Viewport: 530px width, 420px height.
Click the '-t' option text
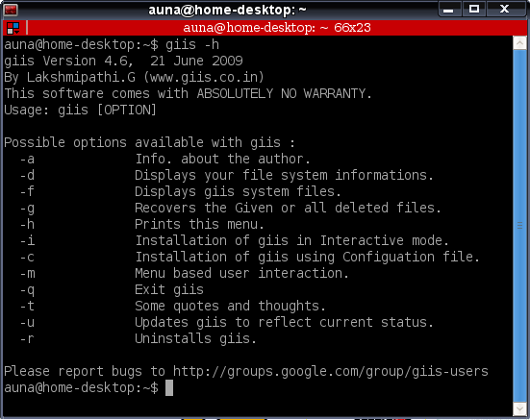click(27, 306)
